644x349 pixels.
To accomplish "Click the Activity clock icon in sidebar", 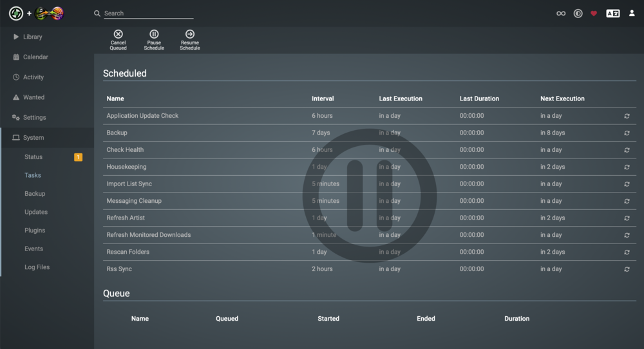I will coord(16,77).
